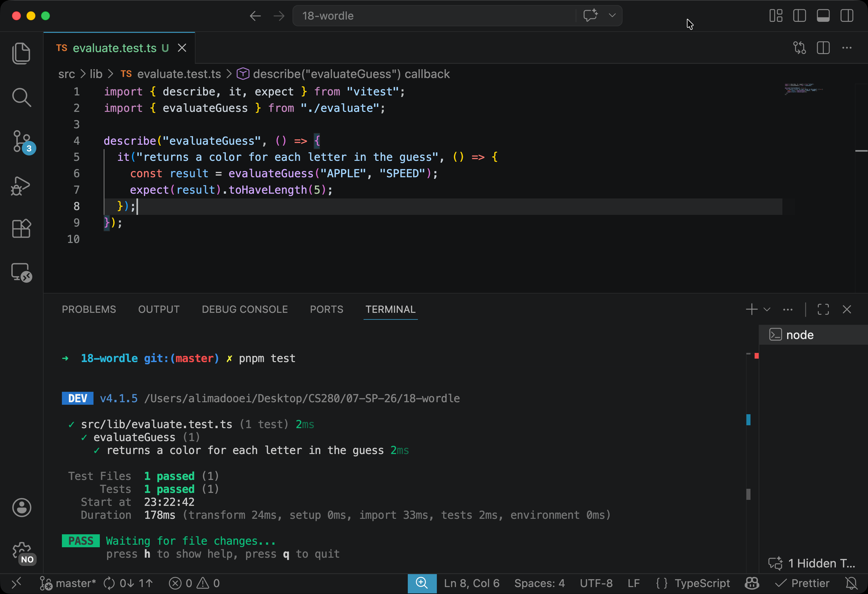The image size is (868, 594).
Task: Open the Accounts menu in activity bar
Action: (22, 507)
